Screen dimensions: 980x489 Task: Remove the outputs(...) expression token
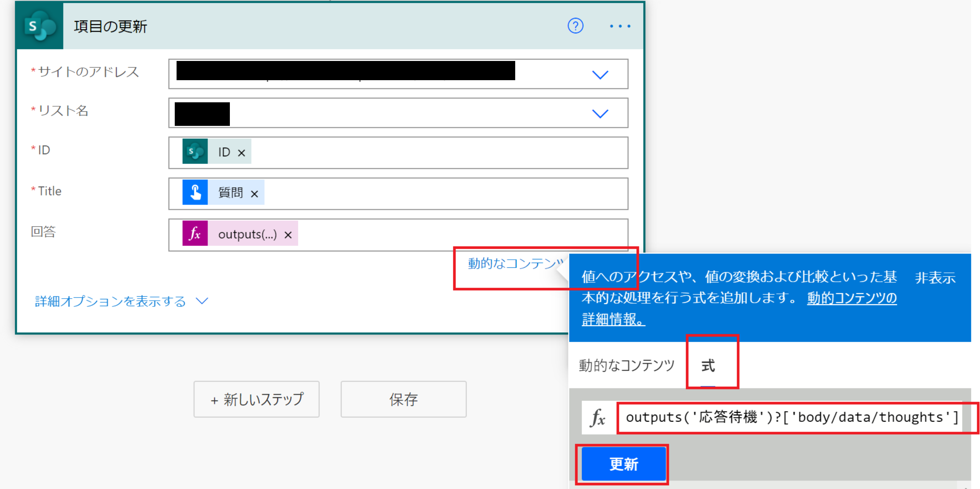point(288,235)
